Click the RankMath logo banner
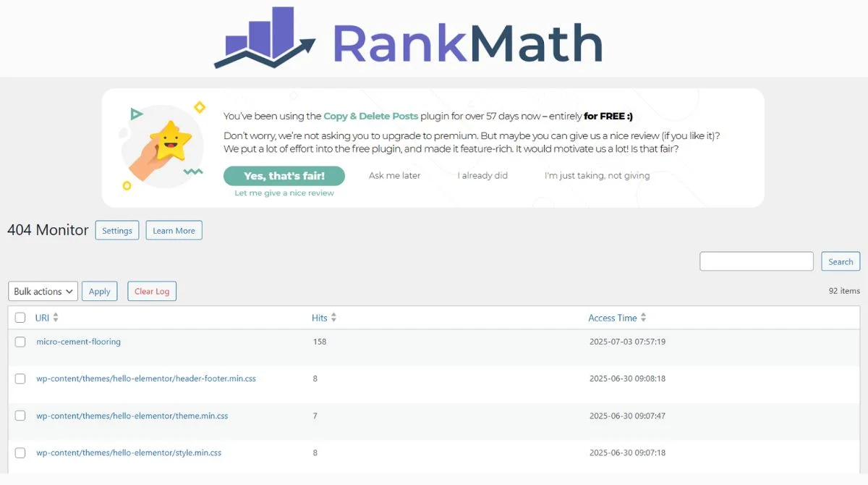The width and height of the screenshot is (868, 485). 409,38
